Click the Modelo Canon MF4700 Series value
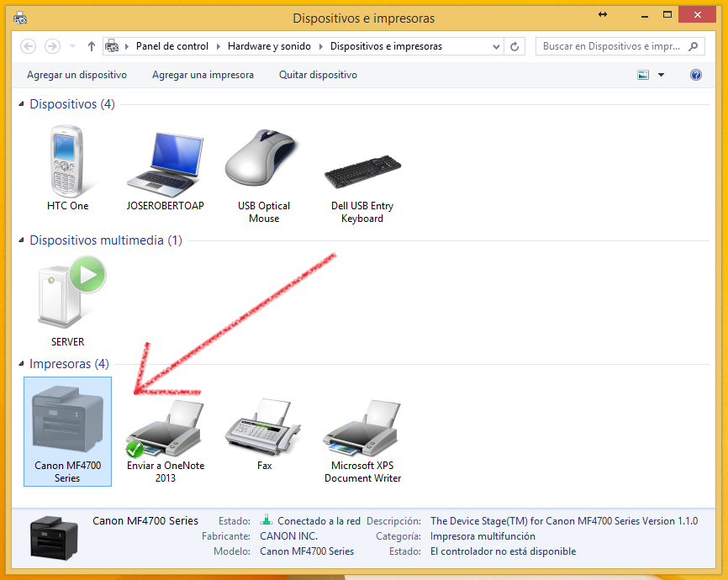Screen dimensions: 728x580 (x=307, y=551)
